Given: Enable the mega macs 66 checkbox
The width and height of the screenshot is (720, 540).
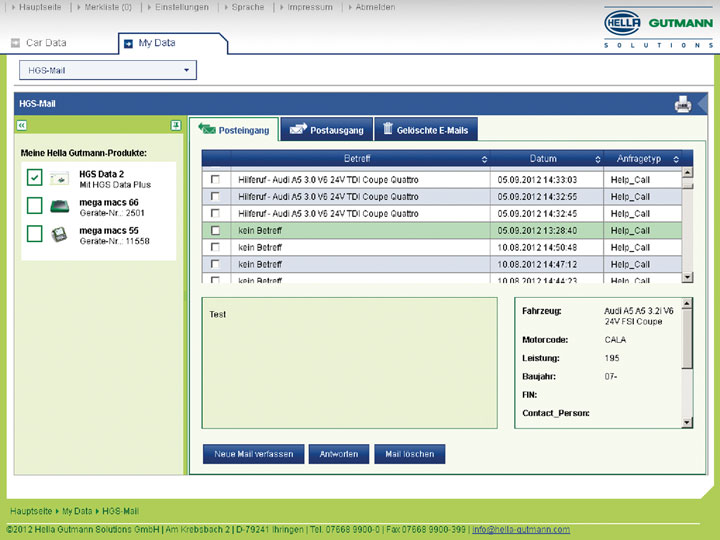Looking at the screenshot, I should tap(34, 206).
